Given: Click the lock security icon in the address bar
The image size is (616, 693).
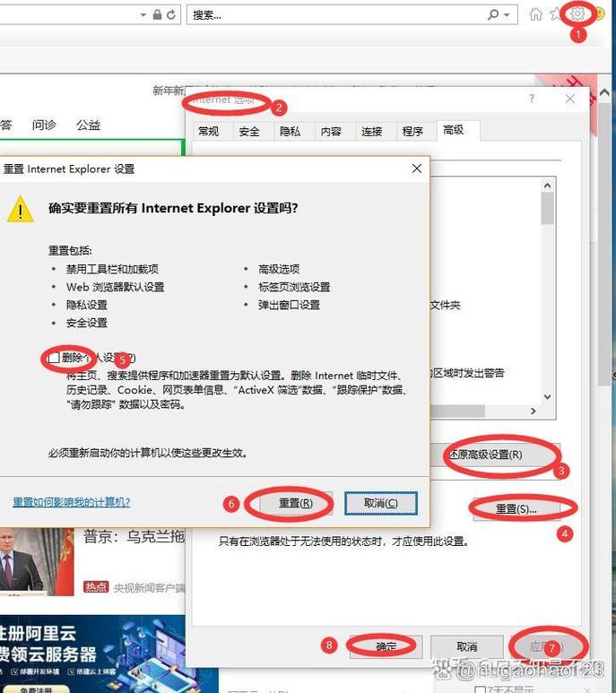Looking at the screenshot, I should pyautogui.click(x=157, y=15).
